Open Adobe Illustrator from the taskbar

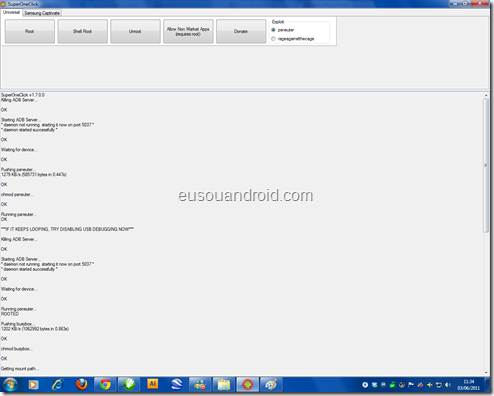153,384
